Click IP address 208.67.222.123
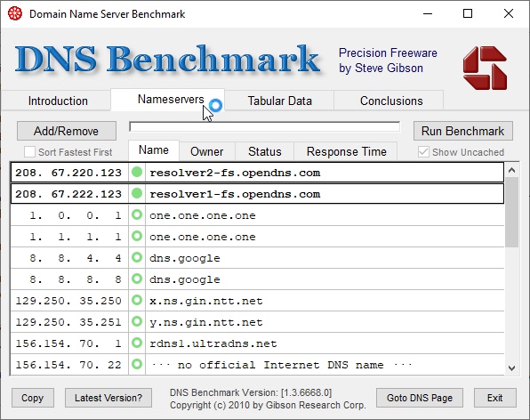This screenshot has height=420, width=530. pos(68,194)
